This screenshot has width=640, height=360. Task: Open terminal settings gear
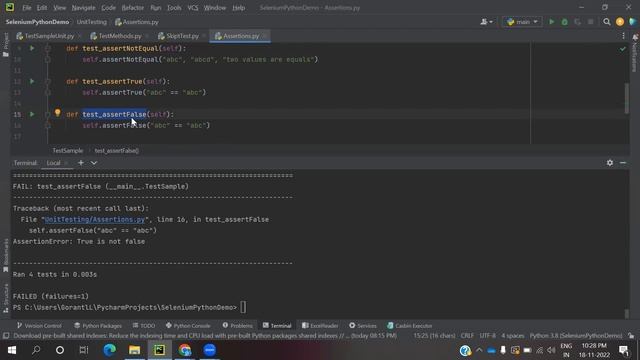click(610, 162)
